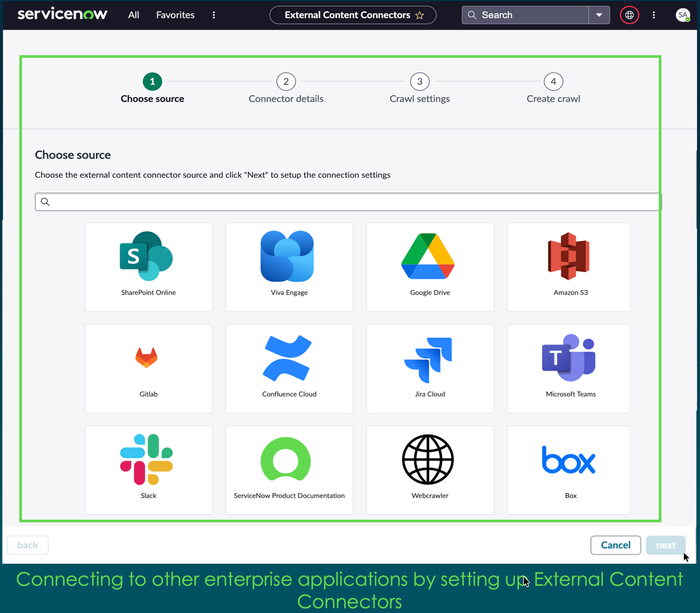Screen dimensions: 700x613
Task: Pick the ServiceNow Product Documentation source
Action: click(x=289, y=470)
